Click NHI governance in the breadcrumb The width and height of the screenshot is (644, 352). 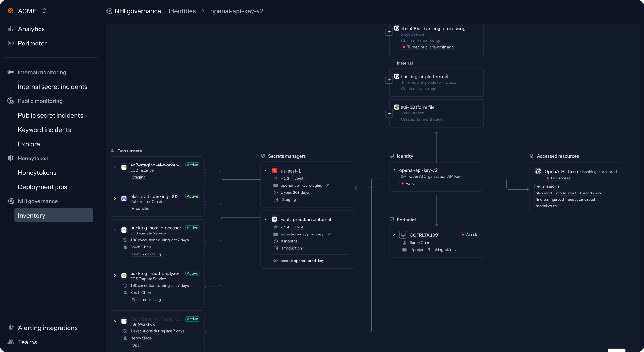[138, 11]
